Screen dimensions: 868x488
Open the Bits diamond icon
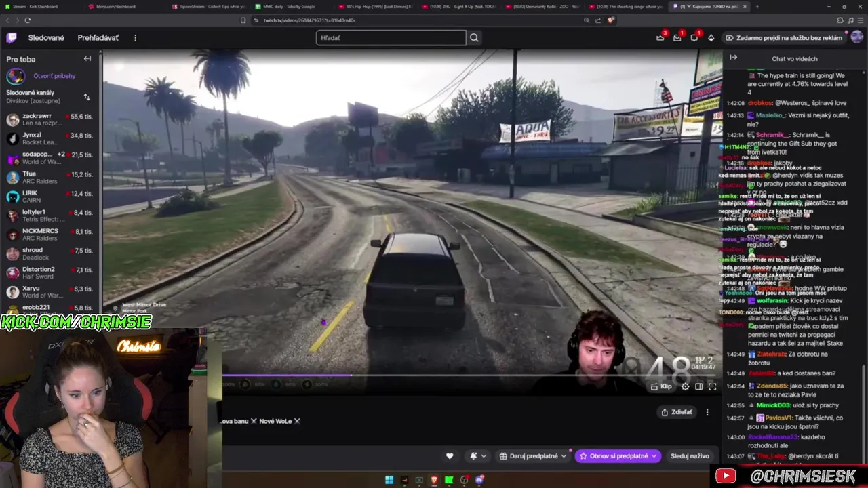point(711,37)
